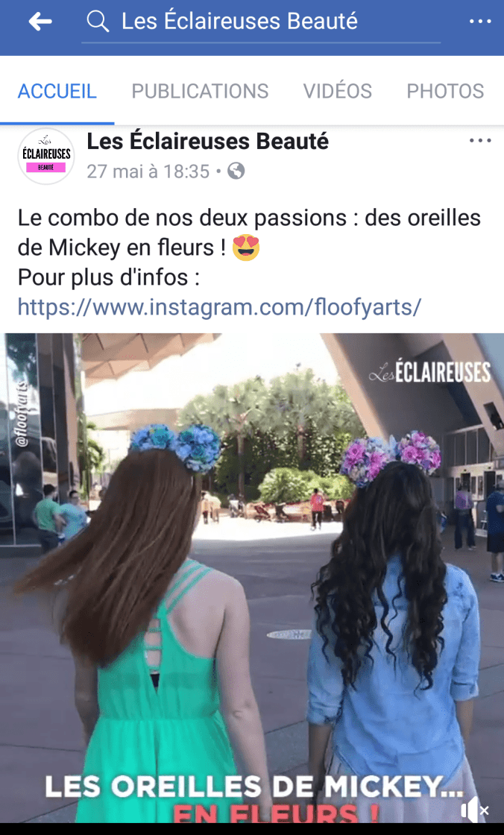Open the Éclaireuses Beauté profile picture
Screen dimensions: 504x835
pyautogui.click(x=46, y=157)
